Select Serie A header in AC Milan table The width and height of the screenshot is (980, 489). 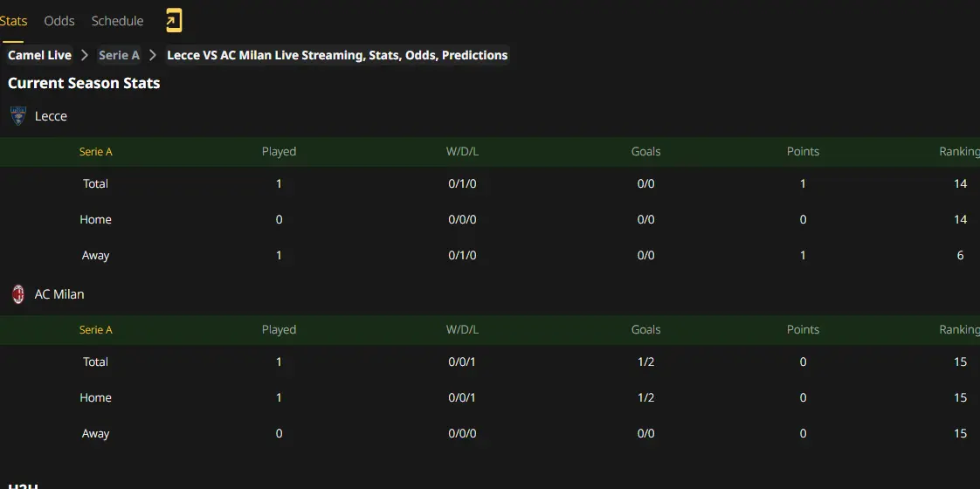coord(95,330)
